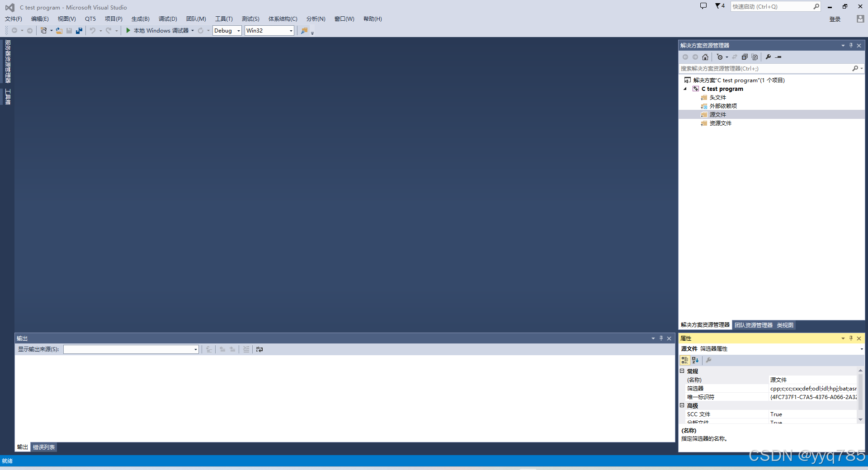
Task: Click the 保存 (Save) icon in the toolbar
Action: pos(69,30)
